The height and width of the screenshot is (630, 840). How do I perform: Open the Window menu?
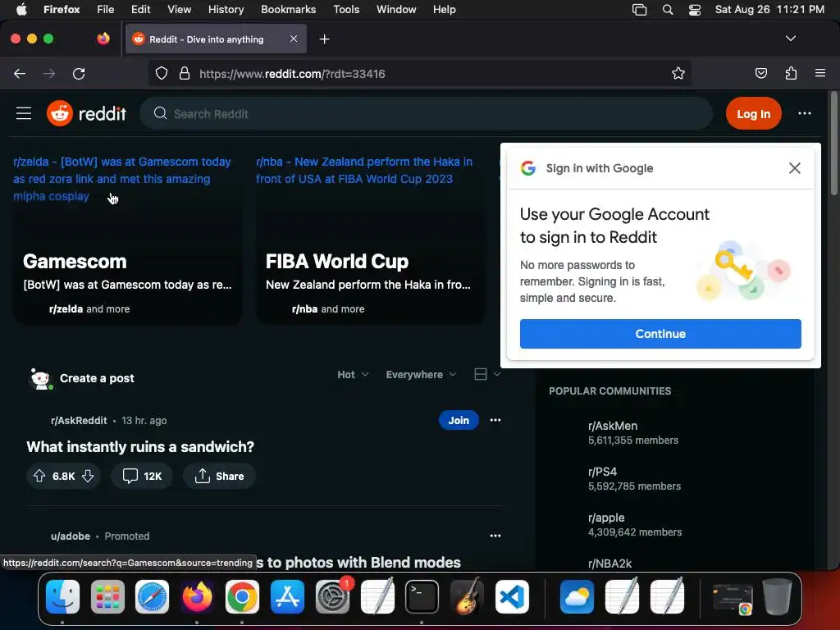coord(396,10)
